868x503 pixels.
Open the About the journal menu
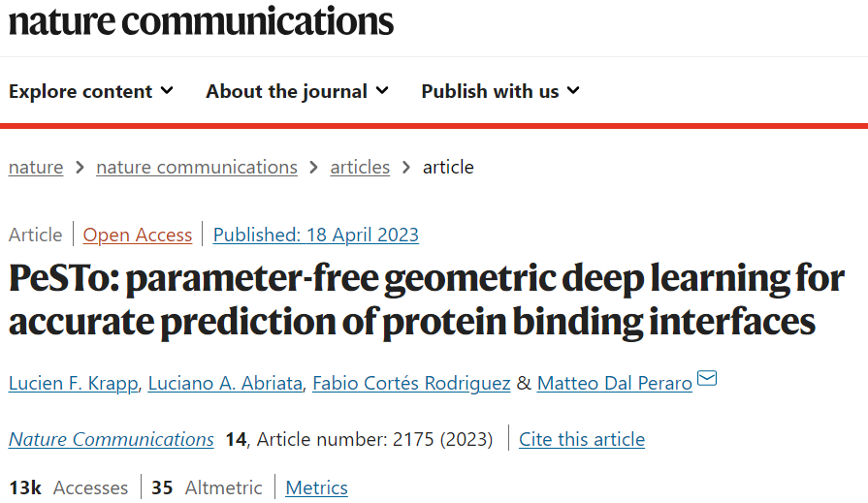click(298, 91)
